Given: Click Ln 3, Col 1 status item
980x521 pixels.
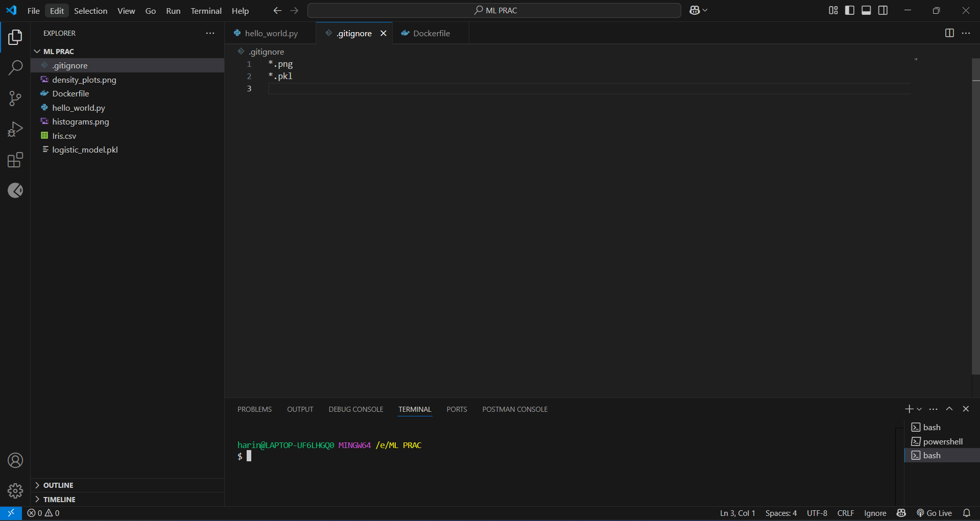Looking at the screenshot, I should tap(737, 513).
